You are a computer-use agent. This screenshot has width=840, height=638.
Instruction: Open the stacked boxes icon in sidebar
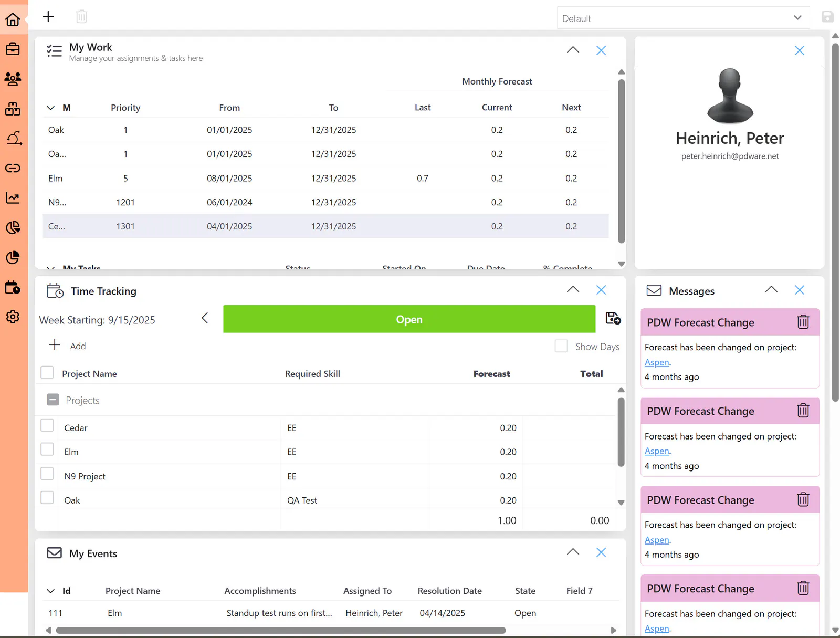click(13, 109)
